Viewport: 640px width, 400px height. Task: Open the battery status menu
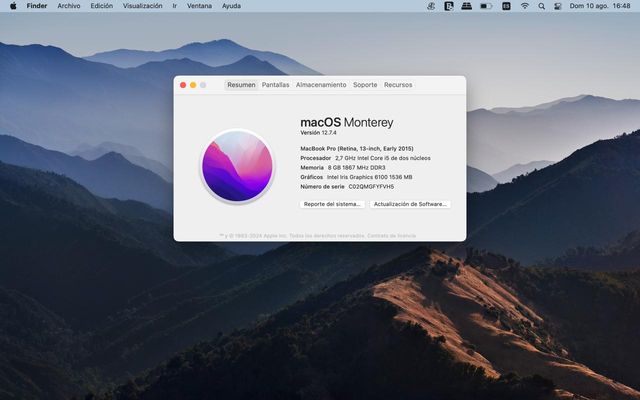coord(486,6)
